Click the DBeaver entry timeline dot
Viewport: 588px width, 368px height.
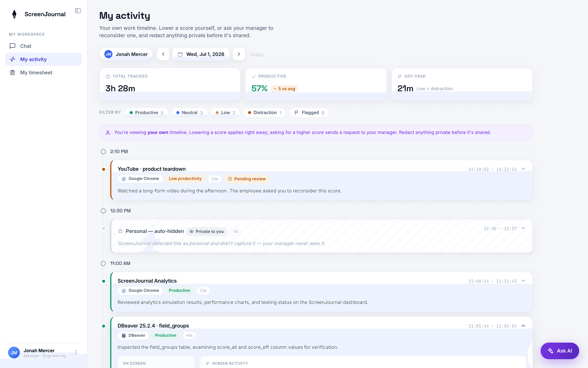click(104, 326)
